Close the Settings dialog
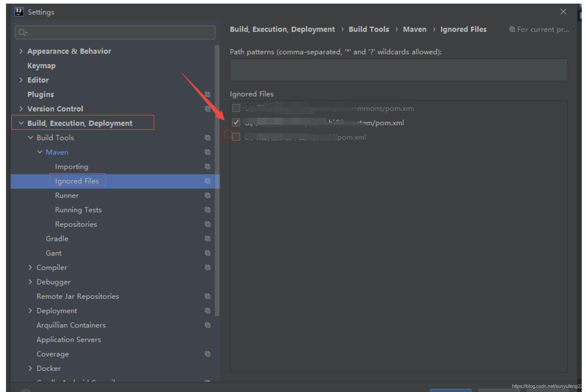The image size is (586, 392). 563,12
